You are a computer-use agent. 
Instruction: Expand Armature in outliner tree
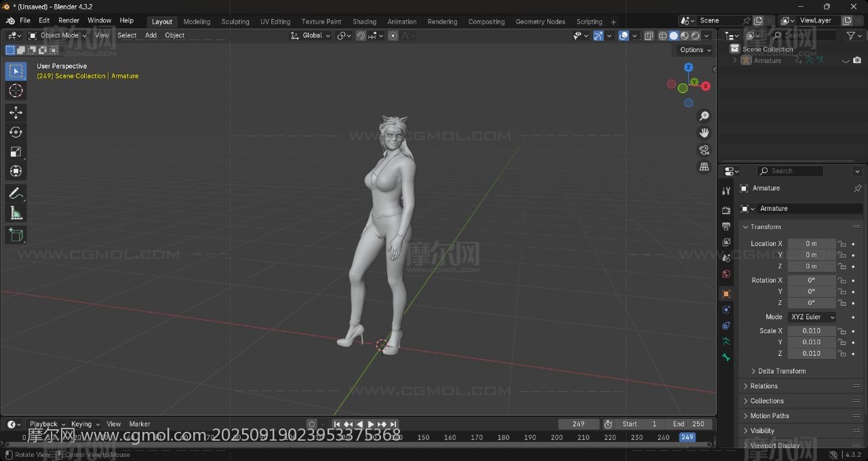point(734,60)
